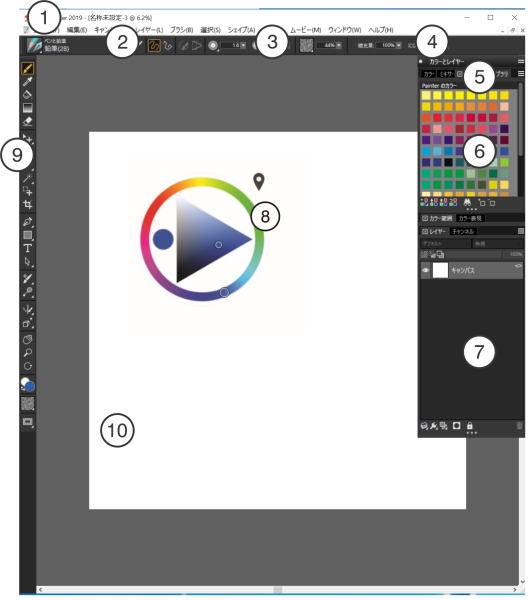Image resolution: width=532 pixels, height=600 pixels.
Task: Select the Perspective Guides tool
Action: pos(28,323)
